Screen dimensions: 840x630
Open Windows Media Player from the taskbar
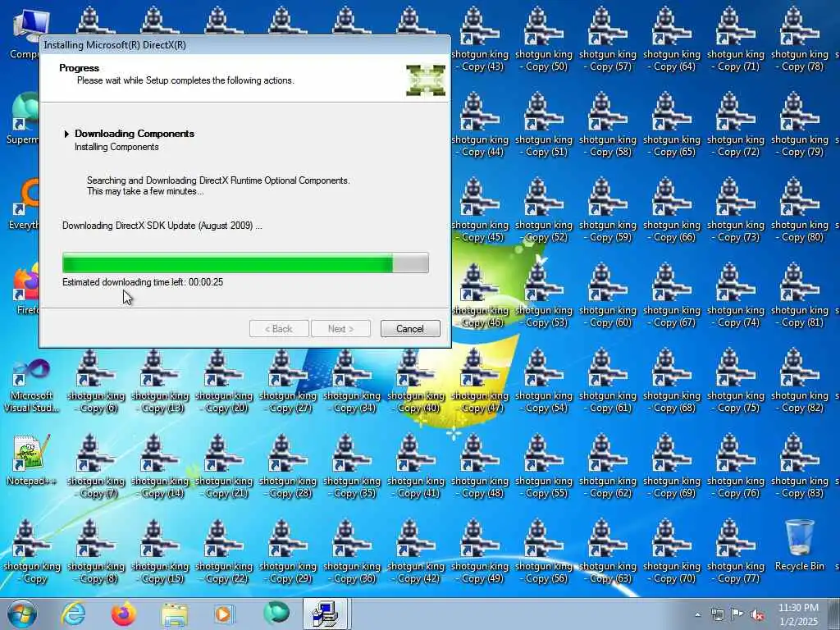(224, 614)
